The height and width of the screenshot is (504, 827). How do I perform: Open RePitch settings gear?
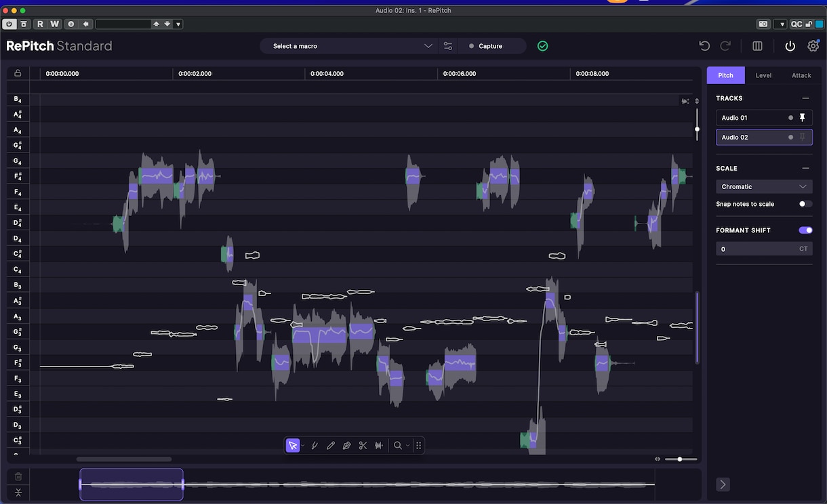(813, 46)
